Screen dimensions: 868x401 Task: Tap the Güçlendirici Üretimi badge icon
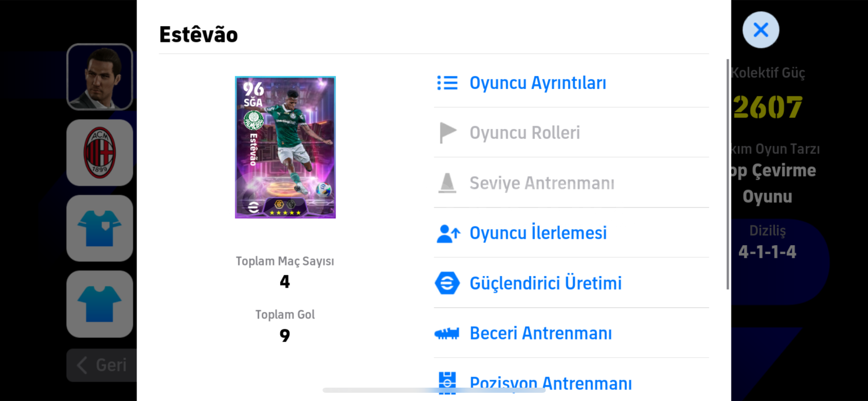[x=447, y=283]
